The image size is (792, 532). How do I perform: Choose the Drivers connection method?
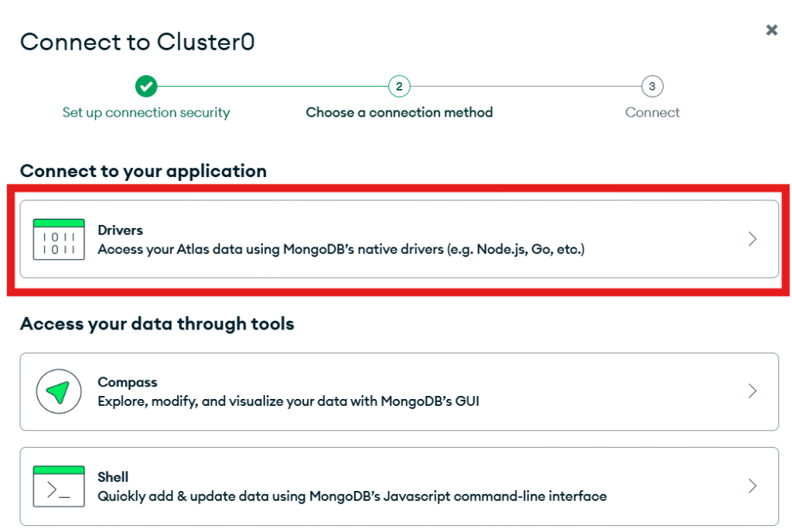click(399, 239)
